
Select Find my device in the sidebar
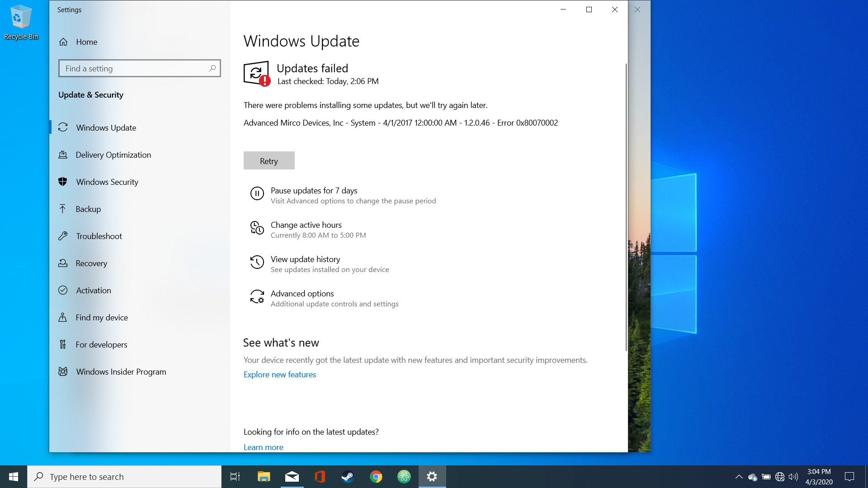click(140, 317)
